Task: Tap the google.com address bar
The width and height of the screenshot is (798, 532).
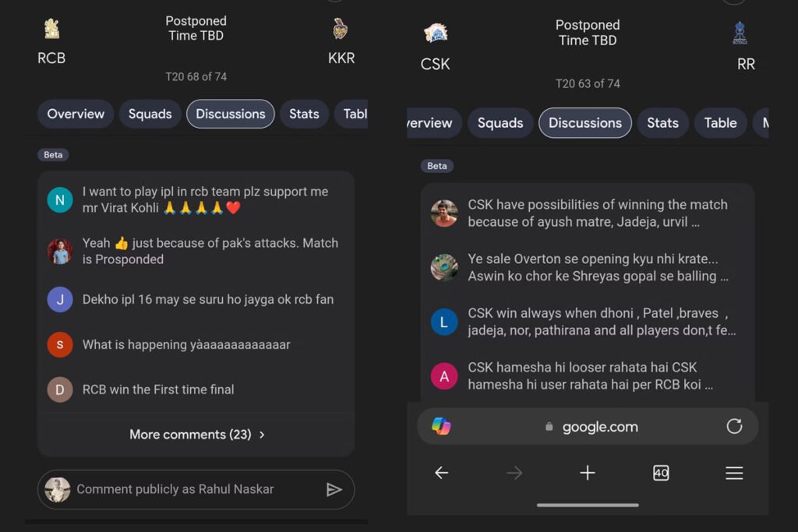Action: 588,426
